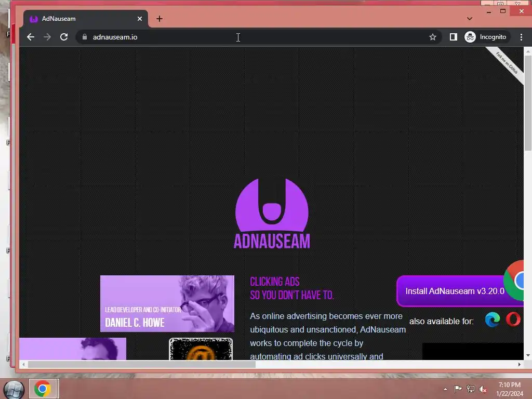Viewport: 532px width, 399px height.
Task: Open a new tab with the plus button
Action: point(159,19)
